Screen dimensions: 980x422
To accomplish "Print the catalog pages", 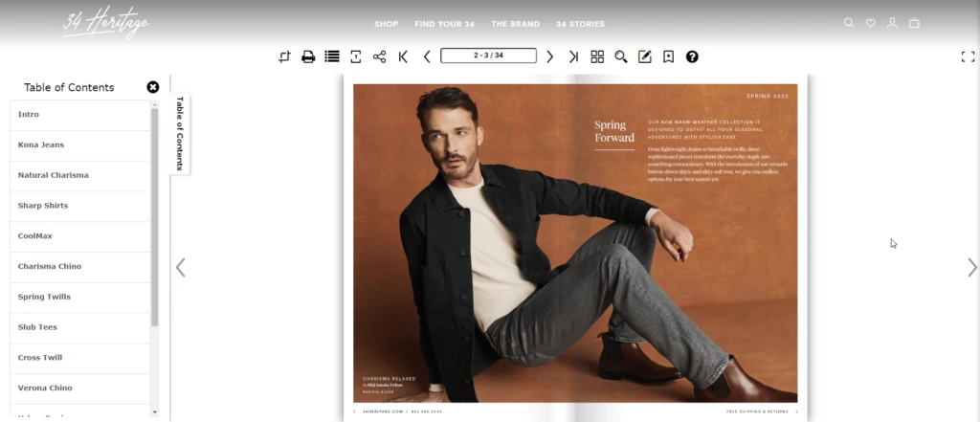I will coord(308,56).
